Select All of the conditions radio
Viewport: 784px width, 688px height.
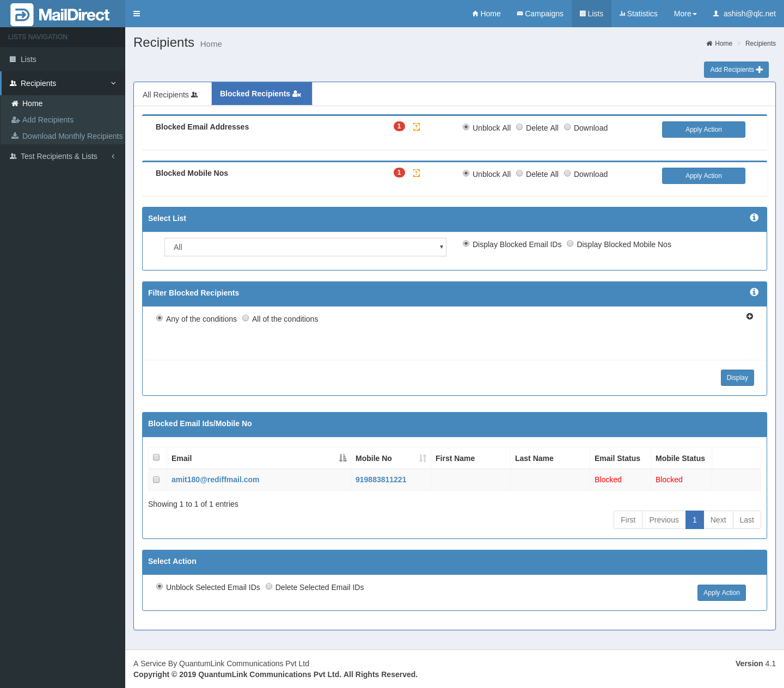[246, 318]
